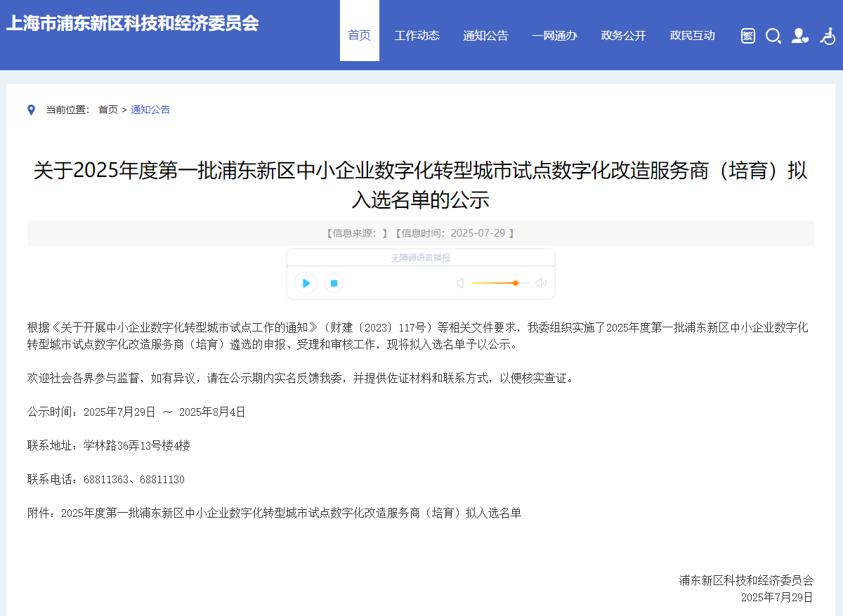Click the user-with-heart care mode icon
This screenshot has width=843, height=616.
[x=799, y=36]
